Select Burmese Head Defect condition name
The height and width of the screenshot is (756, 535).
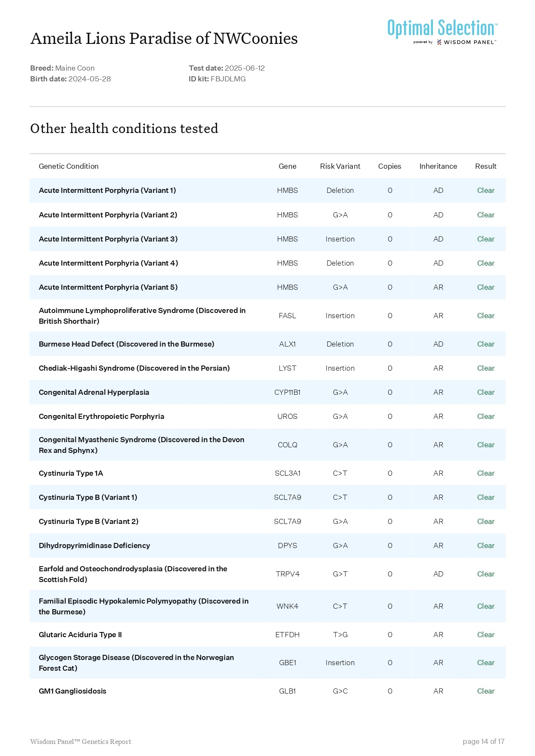point(126,344)
